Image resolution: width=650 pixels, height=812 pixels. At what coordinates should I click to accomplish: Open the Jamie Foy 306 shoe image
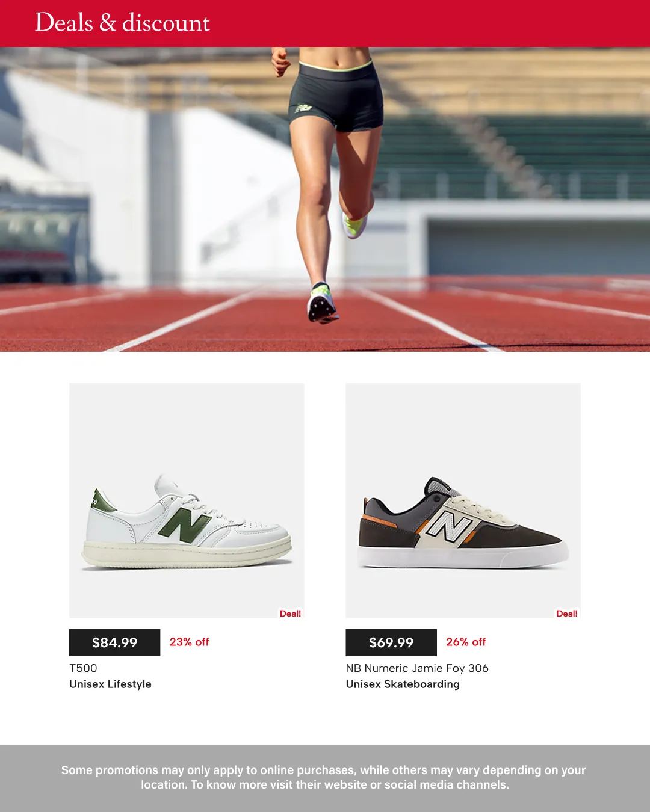tap(463, 500)
